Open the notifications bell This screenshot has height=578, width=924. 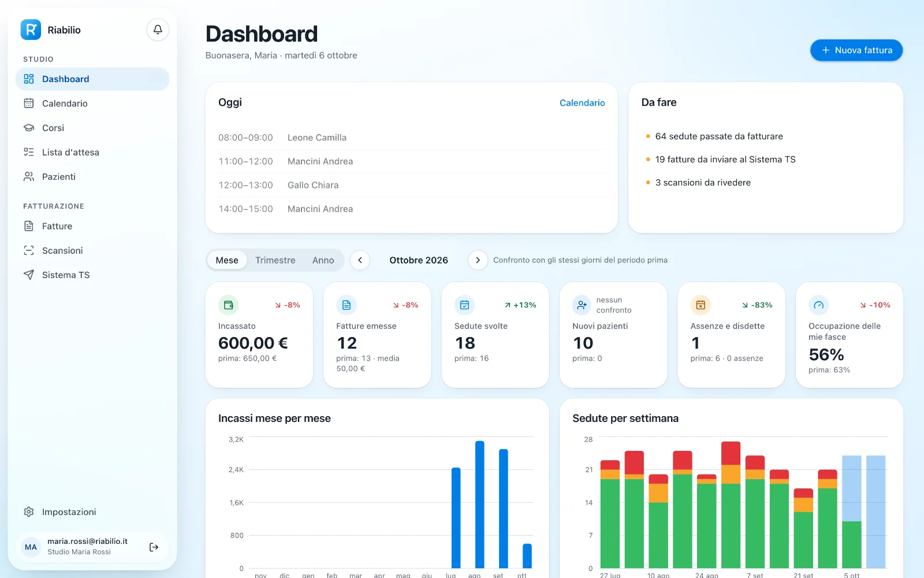[x=158, y=29]
